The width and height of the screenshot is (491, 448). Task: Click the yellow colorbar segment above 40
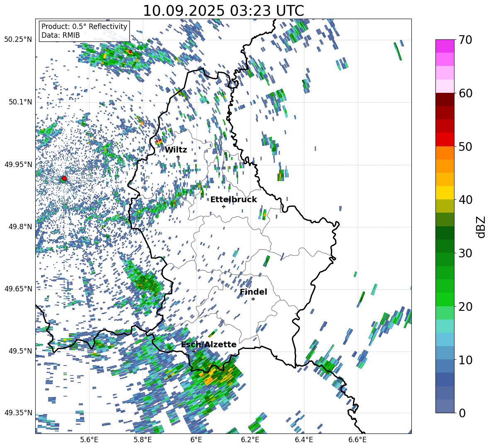445,193
